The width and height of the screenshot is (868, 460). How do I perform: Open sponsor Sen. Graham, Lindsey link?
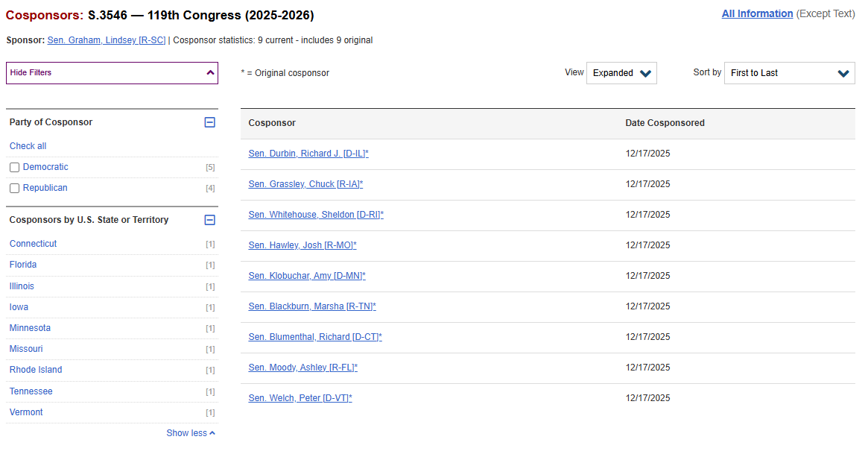click(x=106, y=40)
